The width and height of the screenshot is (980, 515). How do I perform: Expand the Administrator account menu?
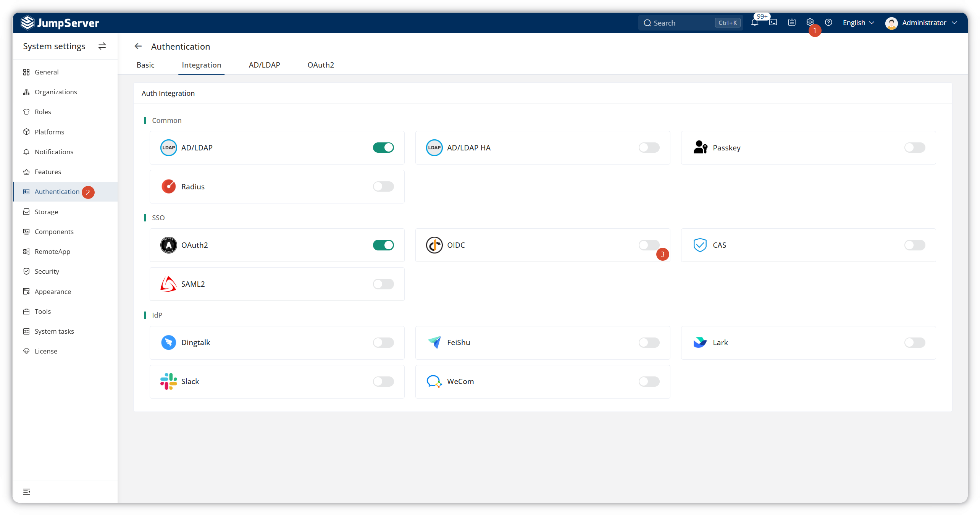point(921,23)
